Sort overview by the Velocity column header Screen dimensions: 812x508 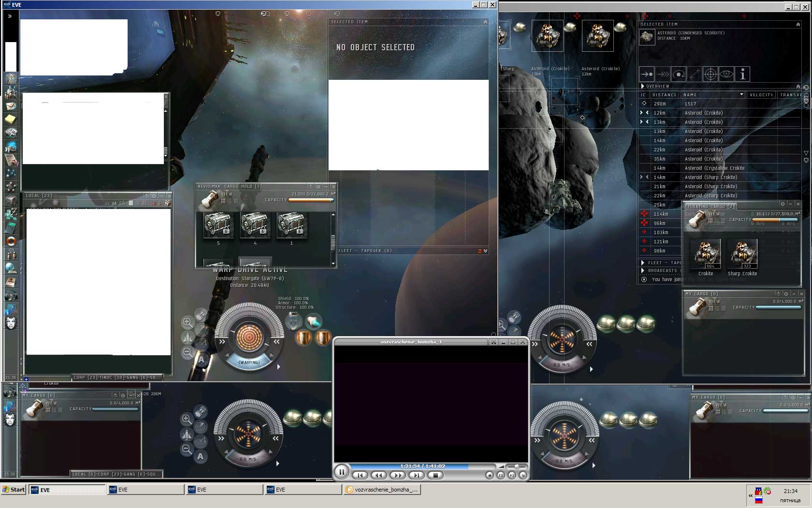[x=761, y=95]
